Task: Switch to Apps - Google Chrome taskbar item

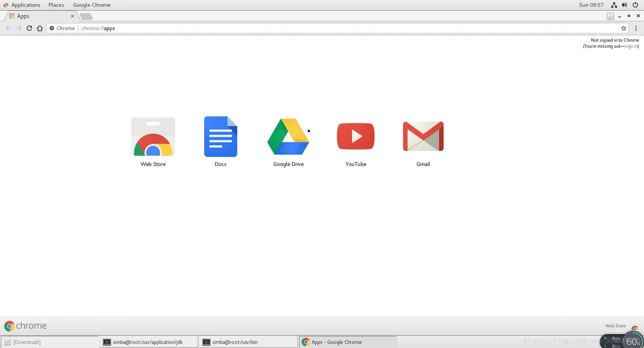Action: point(348,342)
